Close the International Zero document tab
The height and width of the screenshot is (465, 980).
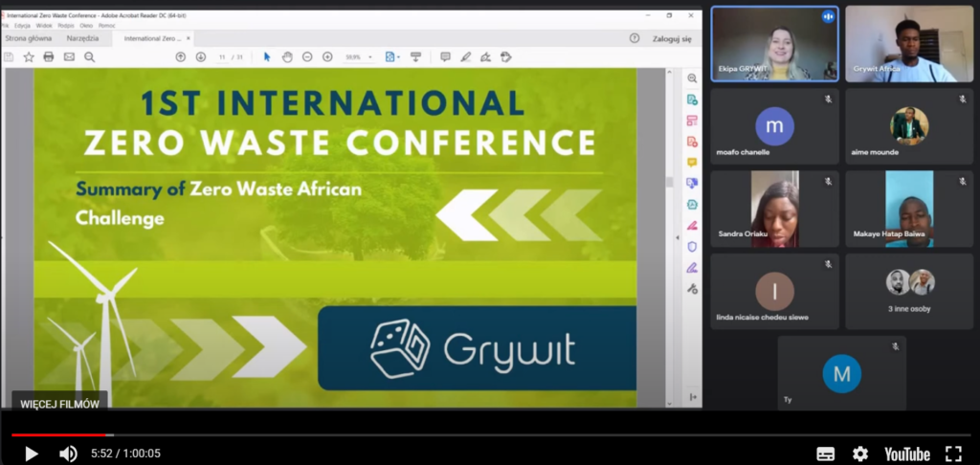(x=189, y=38)
